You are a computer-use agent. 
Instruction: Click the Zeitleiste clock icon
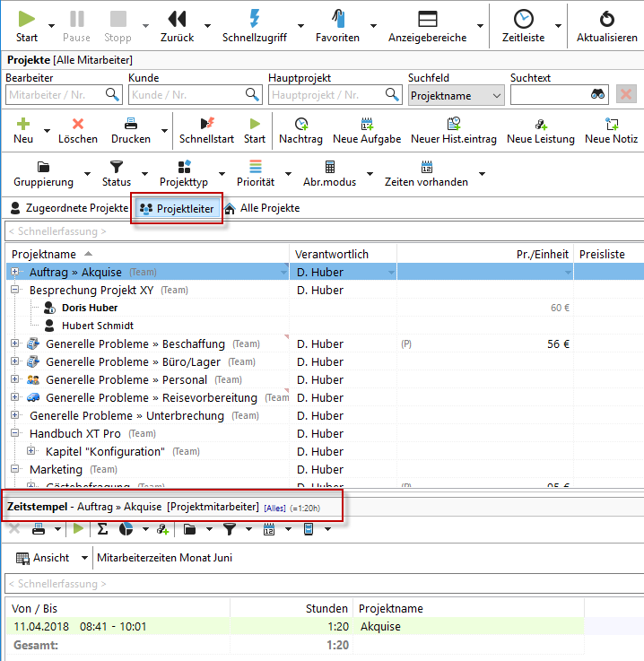point(523,19)
